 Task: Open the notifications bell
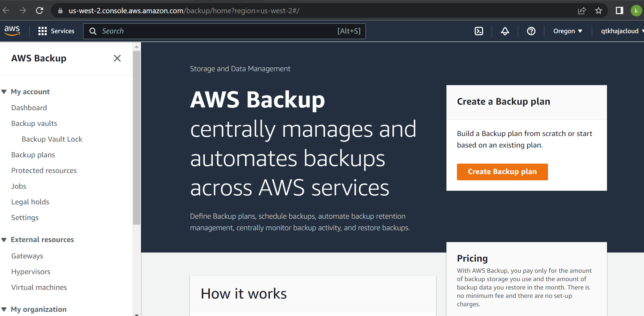pyautogui.click(x=505, y=31)
